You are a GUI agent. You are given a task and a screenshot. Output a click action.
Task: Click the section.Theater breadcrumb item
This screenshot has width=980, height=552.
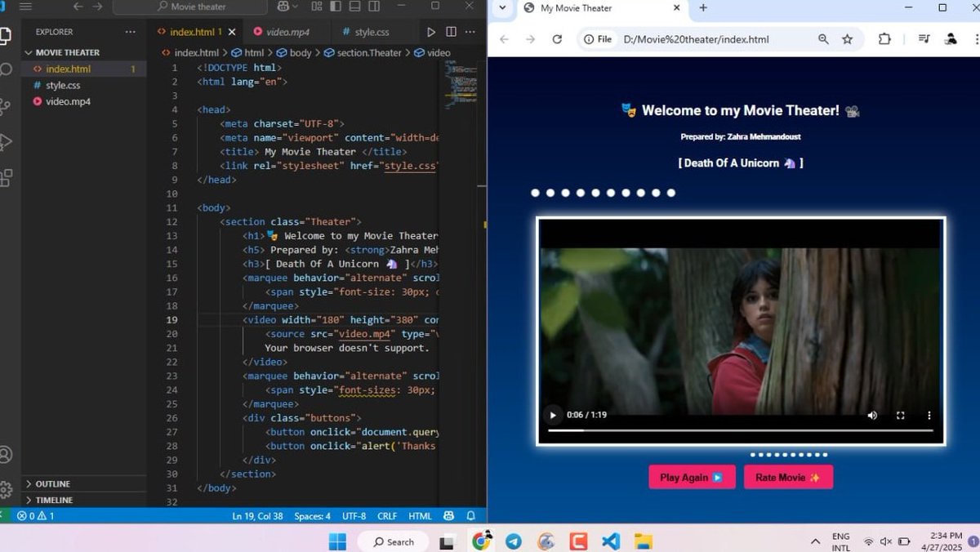[x=363, y=52]
